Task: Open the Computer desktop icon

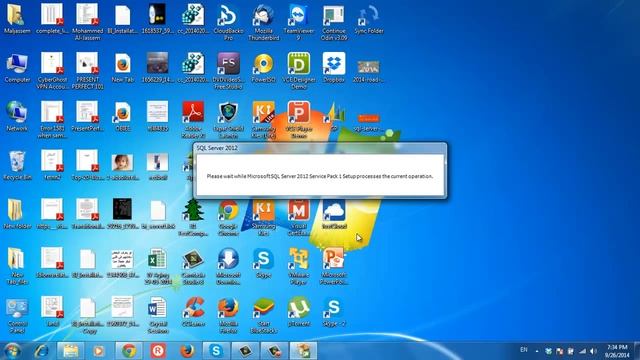Action: pos(17,67)
